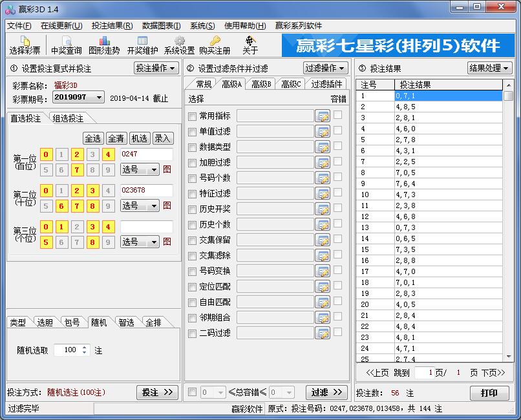
Task: Open the 系统(S) menu
Action: click(201, 25)
